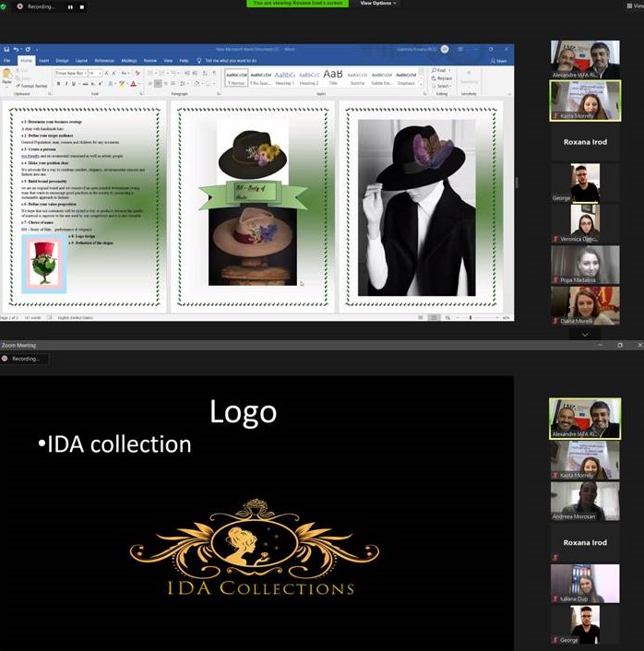The width and height of the screenshot is (644, 651).
Task: Open the Review tab
Action: [150, 61]
